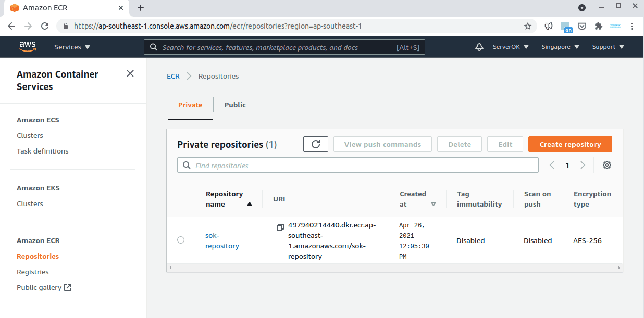Toggle sort order on Created at column
This screenshot has height=318, width=644.
click(434, 204)
